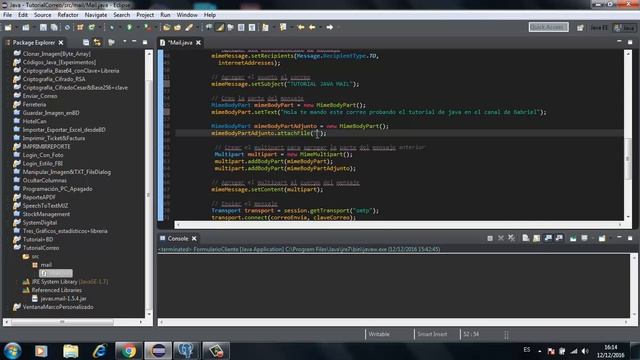Click the Run External Tools icon
640x360 pixels.
point(147,27)
